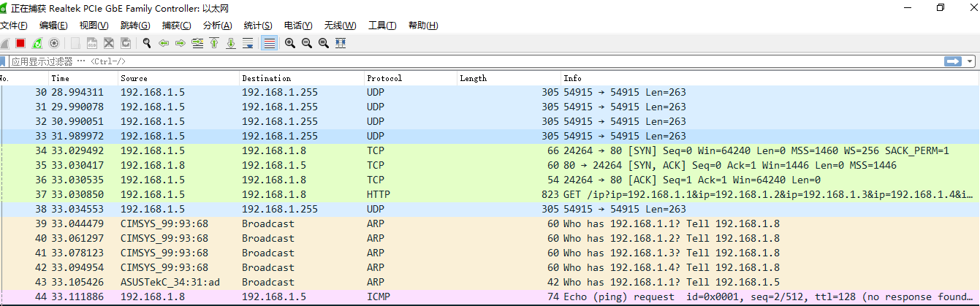The height and width of the screenshot is (306, 980).
Task: Select packet 35 SYN, ACK row
Action: [x=490, y=166]
